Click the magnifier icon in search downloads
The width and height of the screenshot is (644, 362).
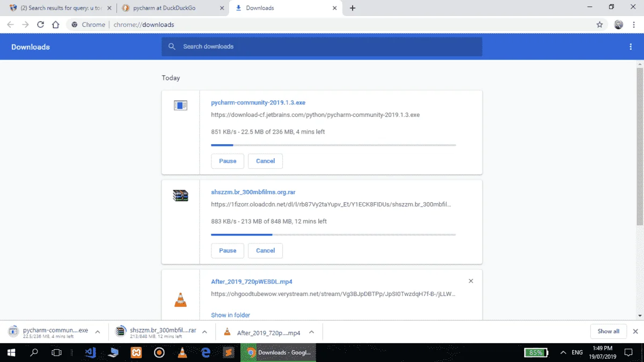[172, 47]
